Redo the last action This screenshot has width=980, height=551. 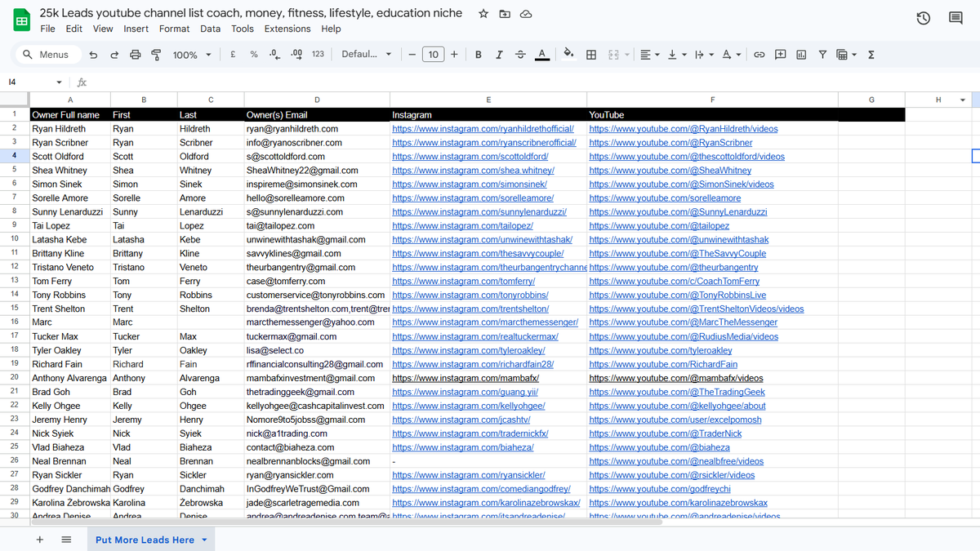114,55
